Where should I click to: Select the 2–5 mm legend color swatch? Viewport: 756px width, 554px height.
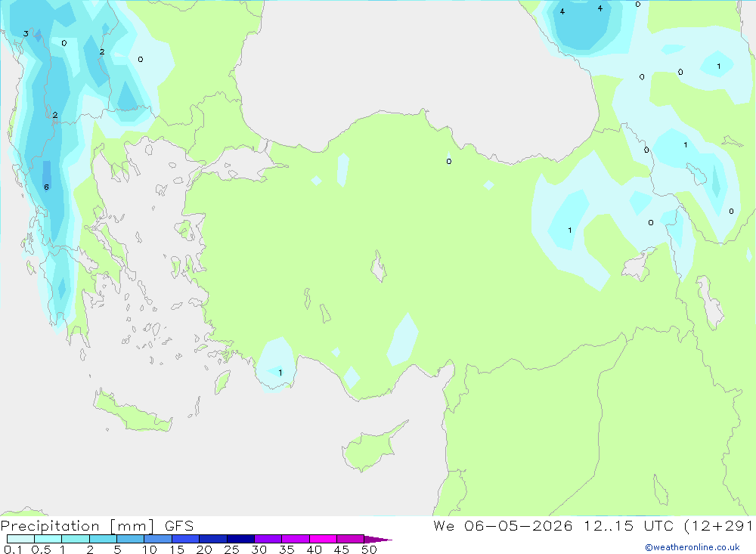pyautogui.click(x=103, y=539)
